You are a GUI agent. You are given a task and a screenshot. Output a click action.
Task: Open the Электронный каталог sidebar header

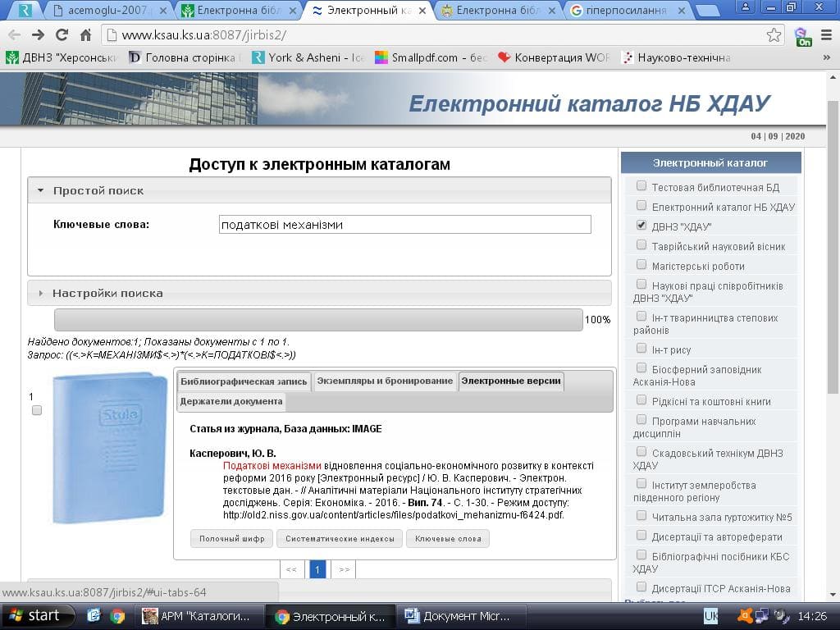(711, 163)
